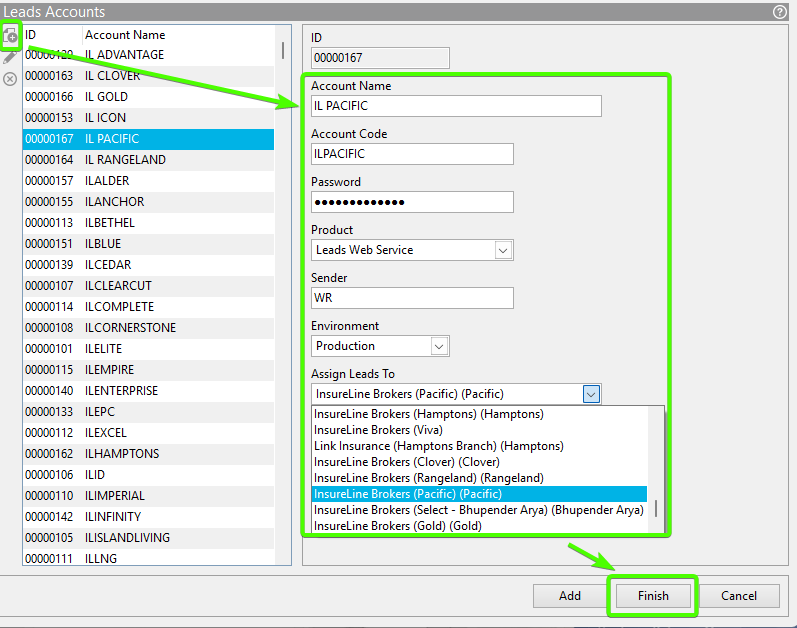Click the pencil edit account icon
The height and width of the screenshot is (628, 797).
click(x=10, y=57)
